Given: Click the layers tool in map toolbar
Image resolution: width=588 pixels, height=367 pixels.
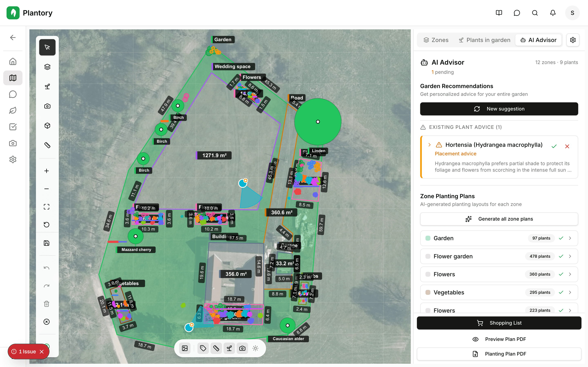Looking at the screenshot, I should pos(47,67).
